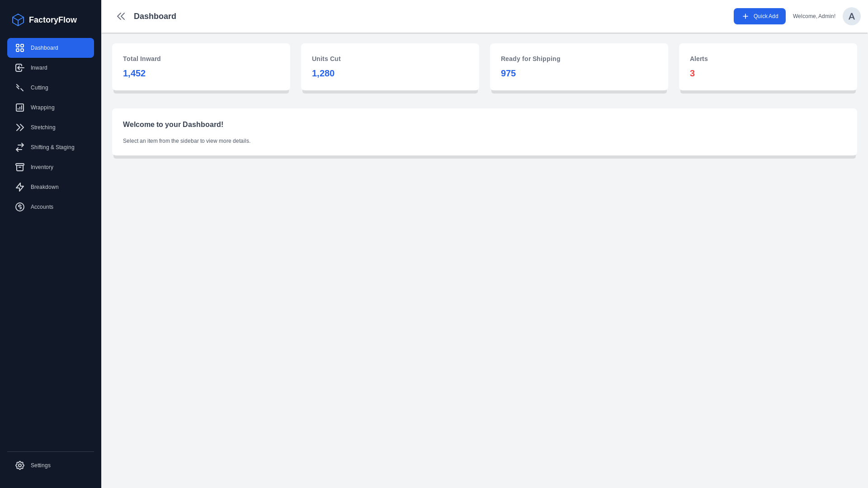Image resolution: width=868 pixels, height=488 pixels.
Task: Open the Settings menu label
Action: pyautogui.click(x=41, y=465)
